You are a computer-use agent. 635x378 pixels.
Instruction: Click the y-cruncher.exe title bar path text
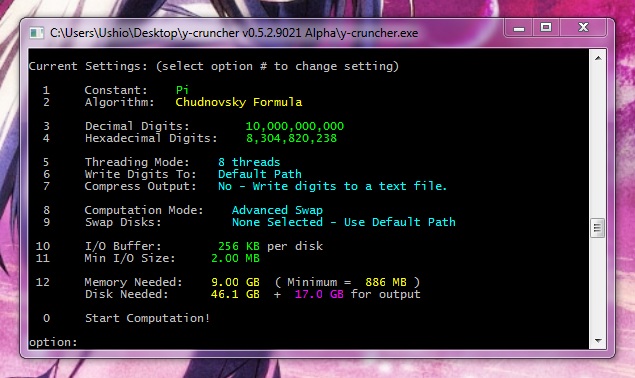[x=234, y=33]
